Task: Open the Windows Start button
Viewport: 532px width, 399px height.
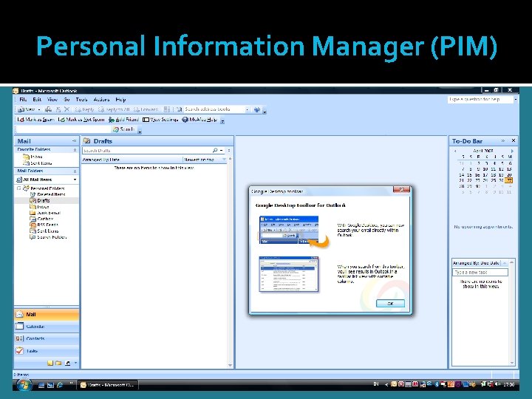Action: point(24,385)
